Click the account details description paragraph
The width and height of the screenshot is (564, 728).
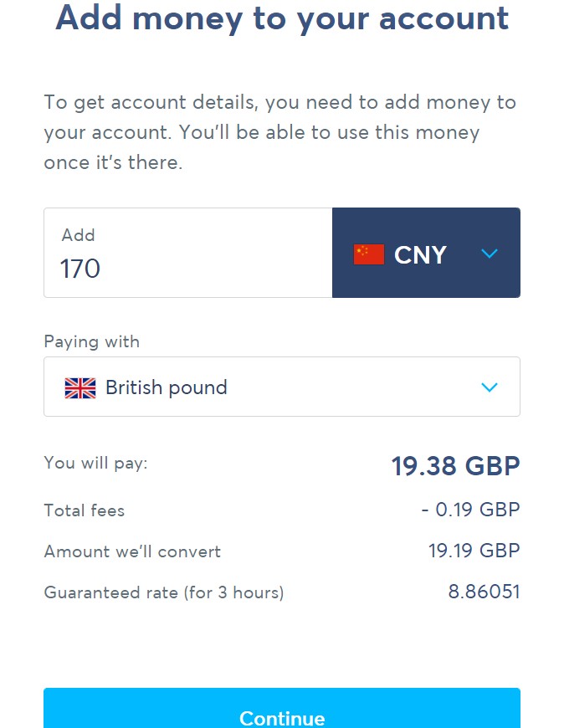(280, 132)
